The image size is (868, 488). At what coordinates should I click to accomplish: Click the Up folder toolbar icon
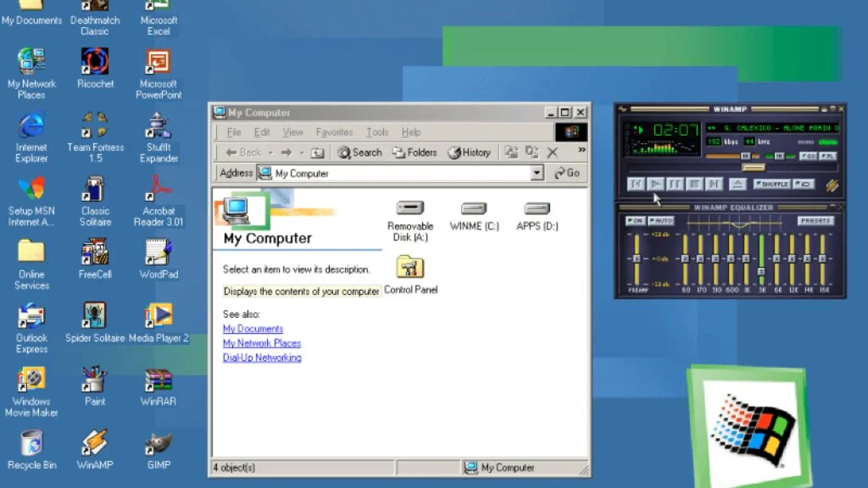pos(317,152)
